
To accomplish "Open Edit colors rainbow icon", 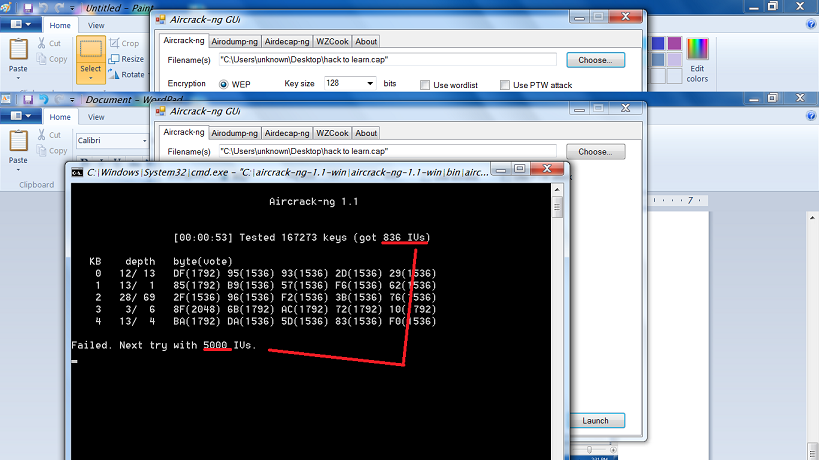I will pyautogui.click(x=697, y=49).
